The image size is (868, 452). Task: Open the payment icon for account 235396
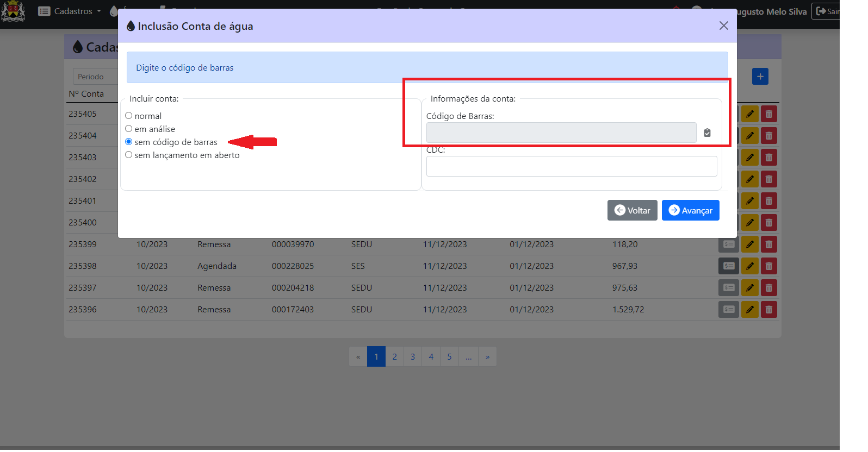tap(729, 310)
